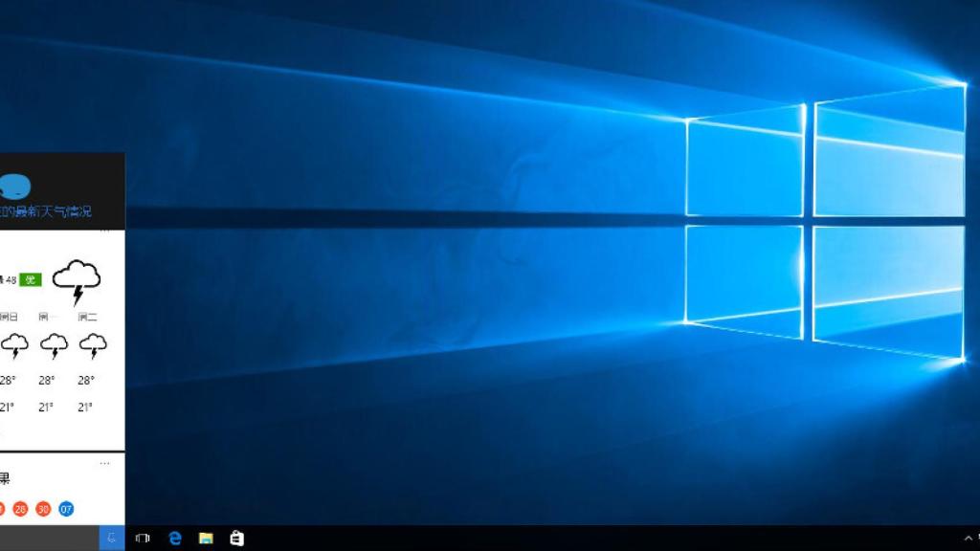The image size is (980, 551).
Task: Select Tuesday's small thunderstorm forecast icon
Action: point(93,342)
